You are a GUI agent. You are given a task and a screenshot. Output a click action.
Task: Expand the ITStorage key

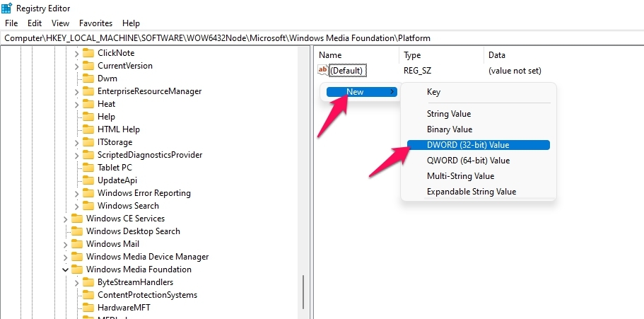tap(77, 143)
